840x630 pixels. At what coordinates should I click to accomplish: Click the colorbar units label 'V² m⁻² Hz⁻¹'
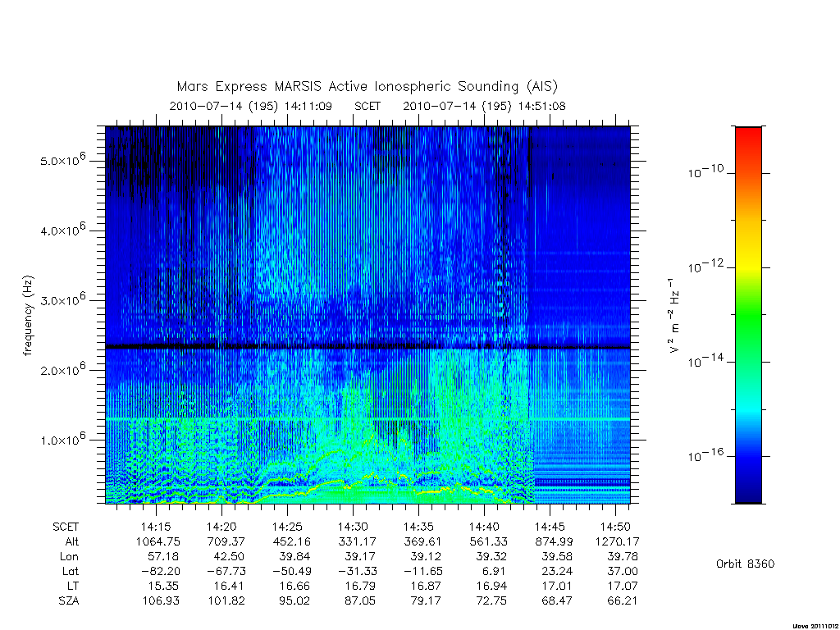click(x=673, y=316)
